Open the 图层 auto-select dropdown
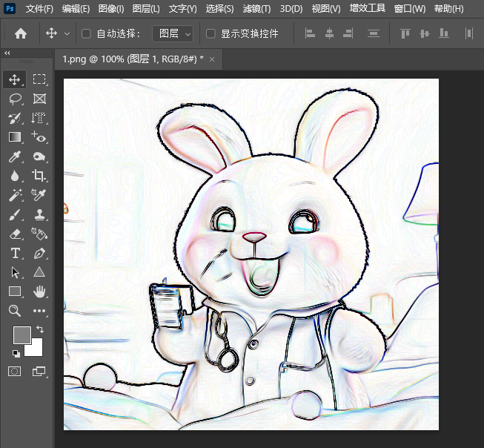The height and width of the screenshot is (448, 484). (x=173, y=33)
